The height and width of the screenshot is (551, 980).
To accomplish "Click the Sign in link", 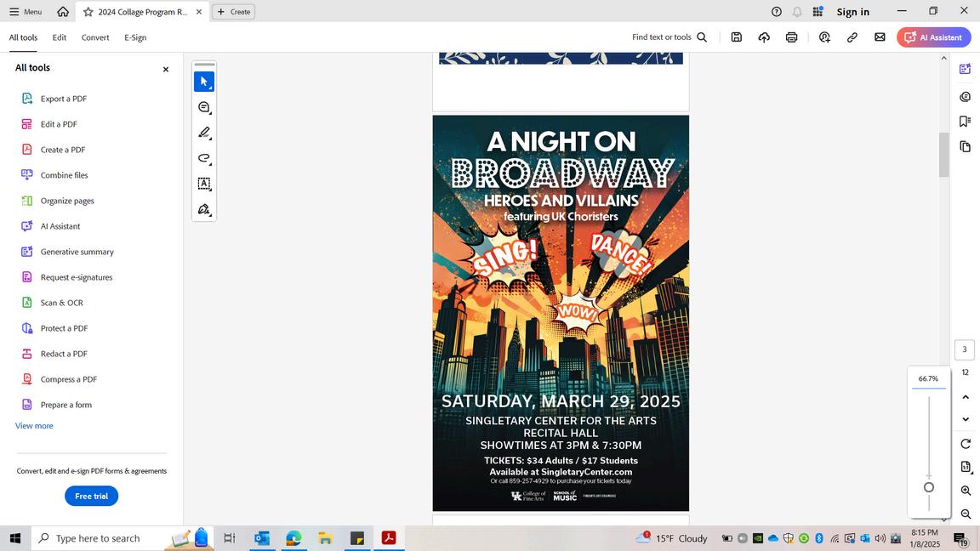I will [853, 12].
